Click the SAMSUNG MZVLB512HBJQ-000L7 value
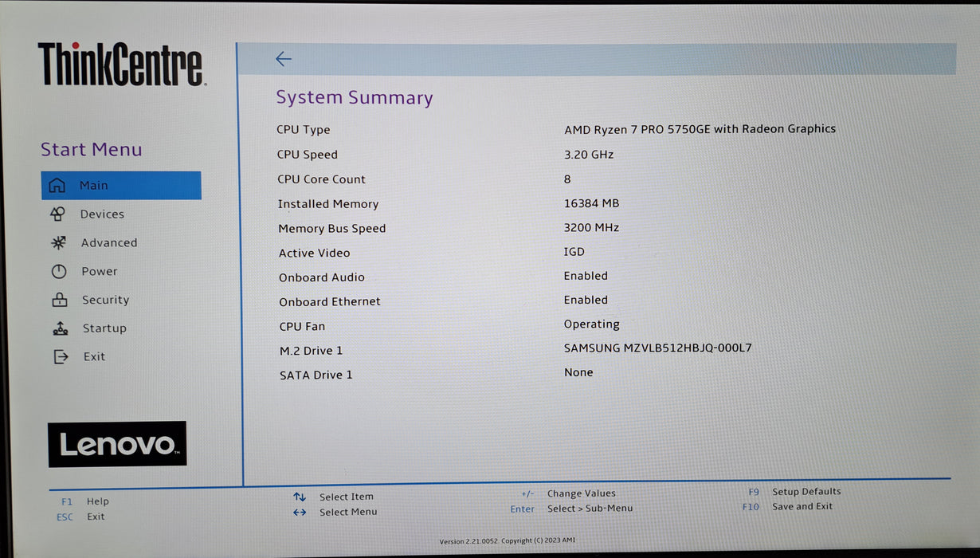 coord(658,348)
